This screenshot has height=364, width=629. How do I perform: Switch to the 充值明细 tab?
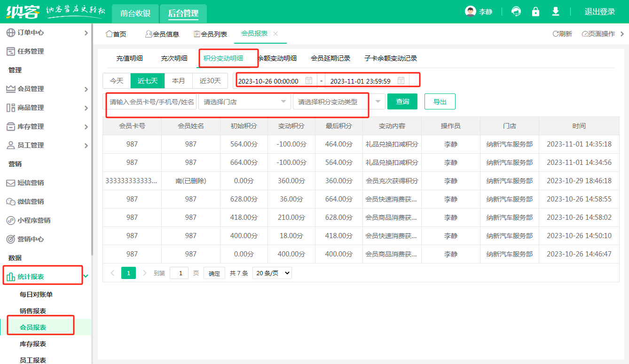click(x=129, y=58)
